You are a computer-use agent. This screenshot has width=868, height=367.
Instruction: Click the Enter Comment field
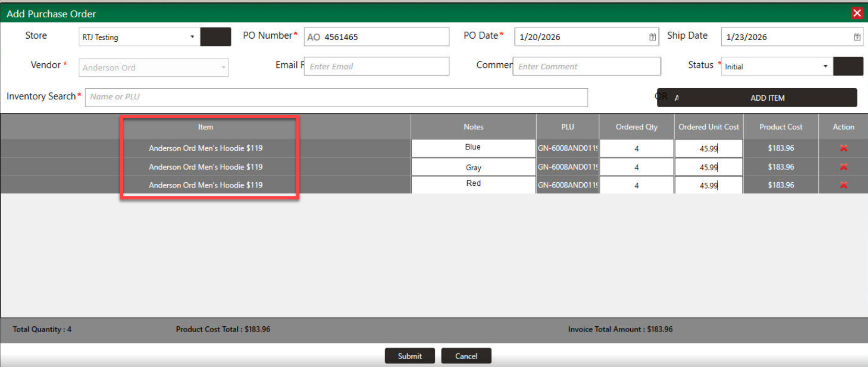coord(586,66)
